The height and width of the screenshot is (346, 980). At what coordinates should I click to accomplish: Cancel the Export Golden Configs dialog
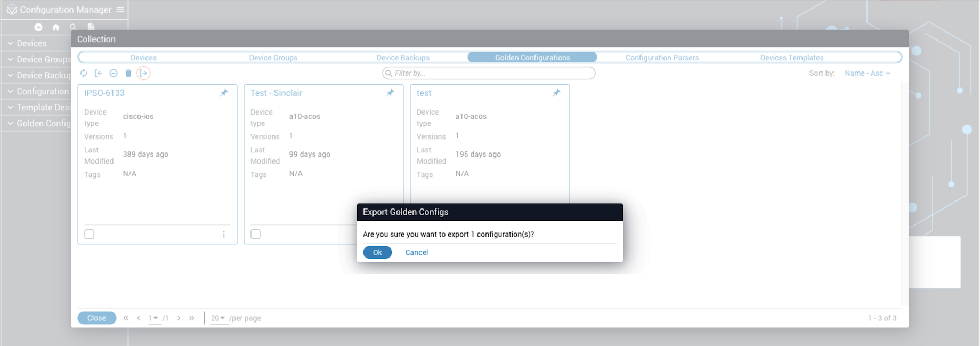pyautogui.click(x=416, y=253)
